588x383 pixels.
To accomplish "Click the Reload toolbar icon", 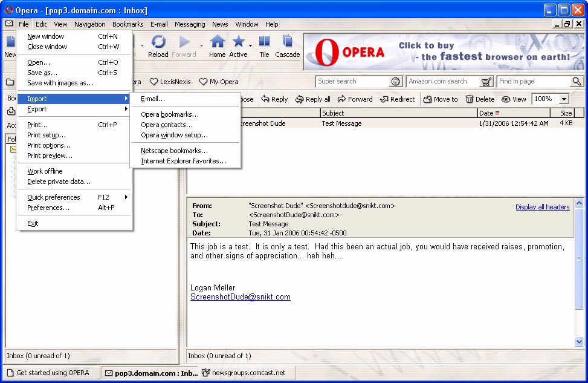I will (158, 42).
